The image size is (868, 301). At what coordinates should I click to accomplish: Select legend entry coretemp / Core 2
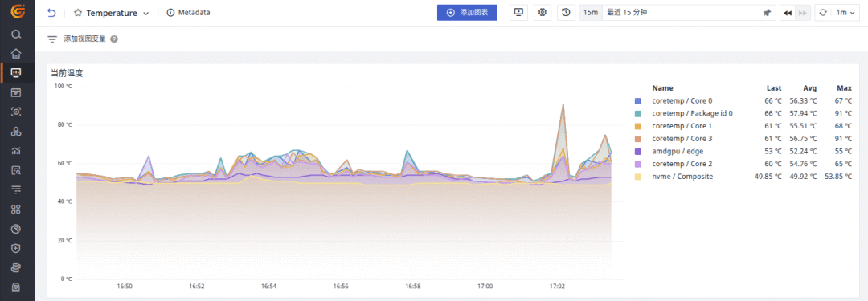[x=682, y=164]
